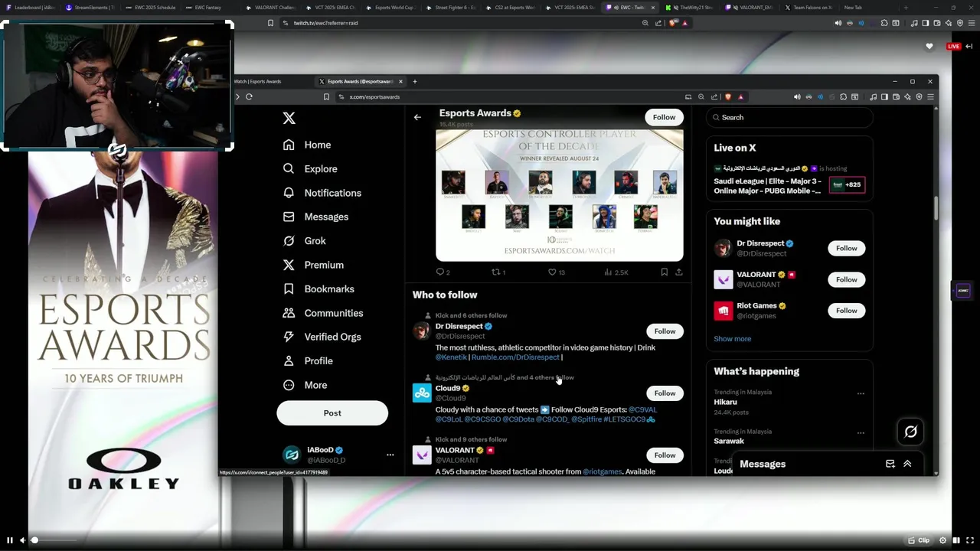
Task: Pause the stream playback
Action: point(10,540)
